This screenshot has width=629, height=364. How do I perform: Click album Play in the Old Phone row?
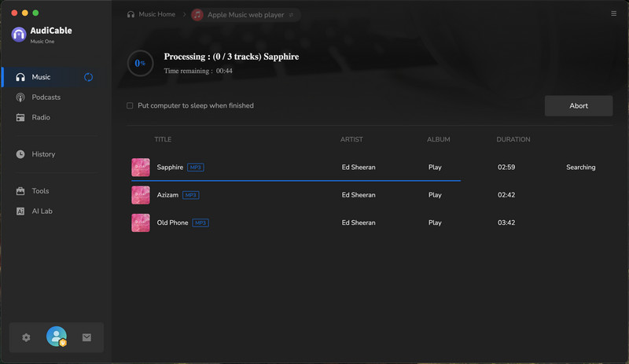[x=435, y=222]
